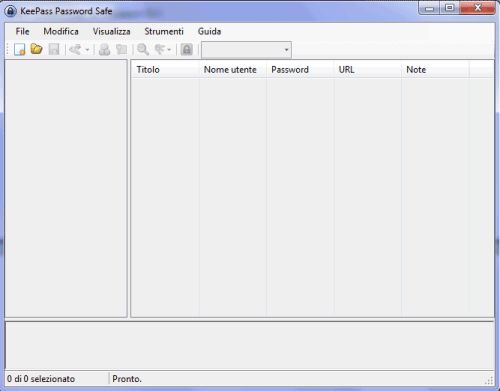Open the Guida menu
This screenshot has height=391, width=500.
click(209, 31)
